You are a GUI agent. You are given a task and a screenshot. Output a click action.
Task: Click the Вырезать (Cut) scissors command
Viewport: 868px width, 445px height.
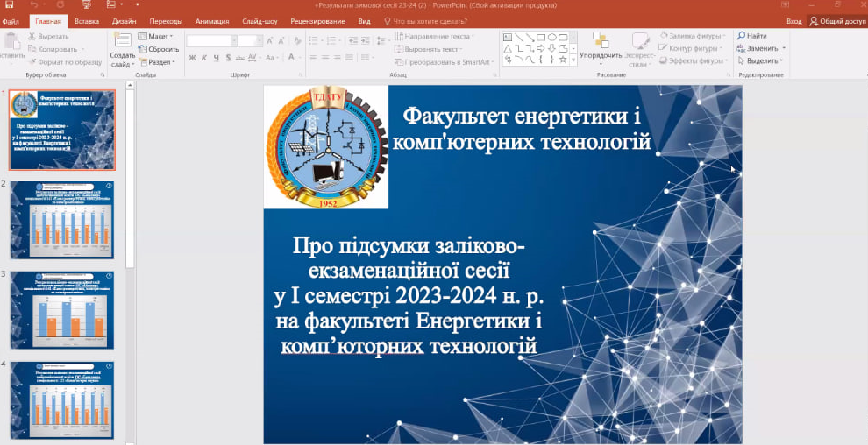click(49, 37)
